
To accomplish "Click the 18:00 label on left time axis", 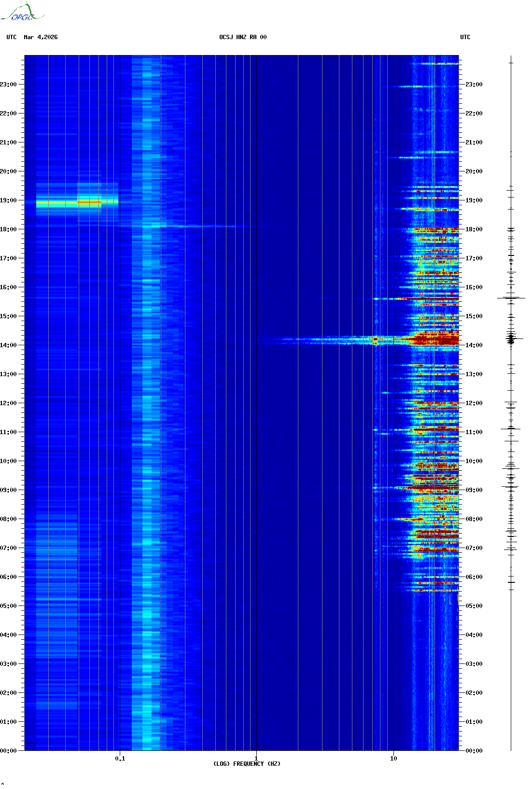I will [x=8, y=229].
